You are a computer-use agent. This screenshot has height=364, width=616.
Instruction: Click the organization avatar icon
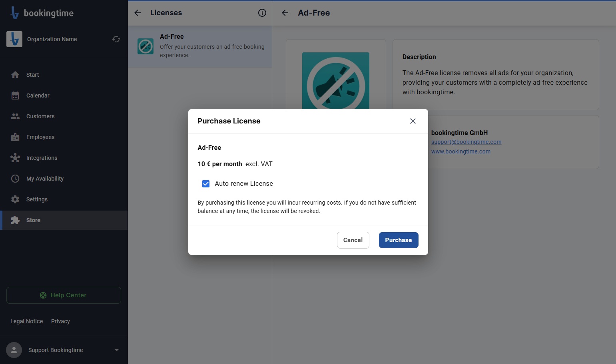point(14,39)
